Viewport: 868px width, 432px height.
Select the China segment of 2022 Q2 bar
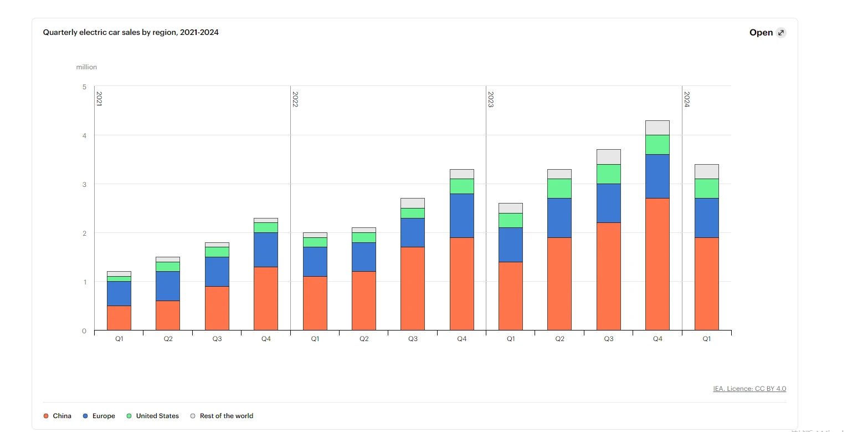tap(364, 301)
